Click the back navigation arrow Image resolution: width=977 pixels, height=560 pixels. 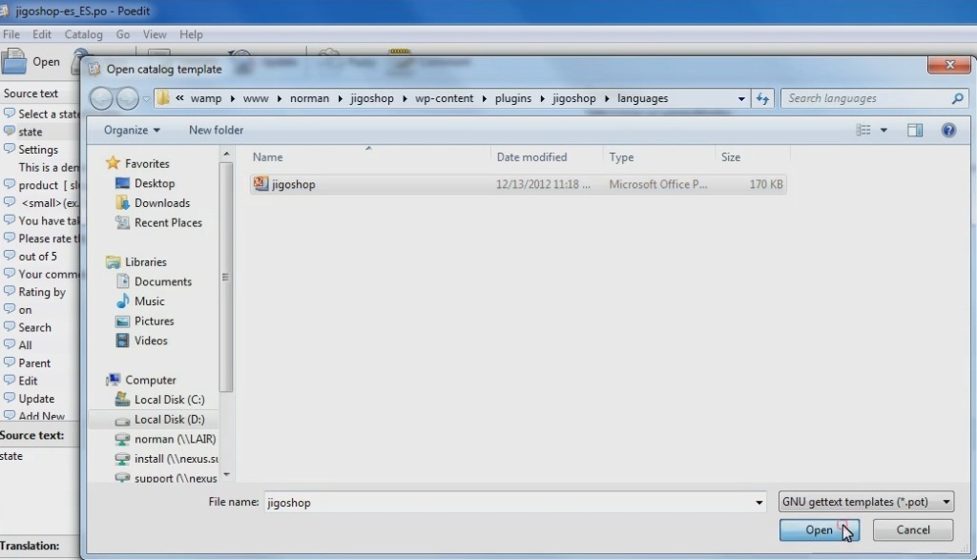tap(101, 98)
